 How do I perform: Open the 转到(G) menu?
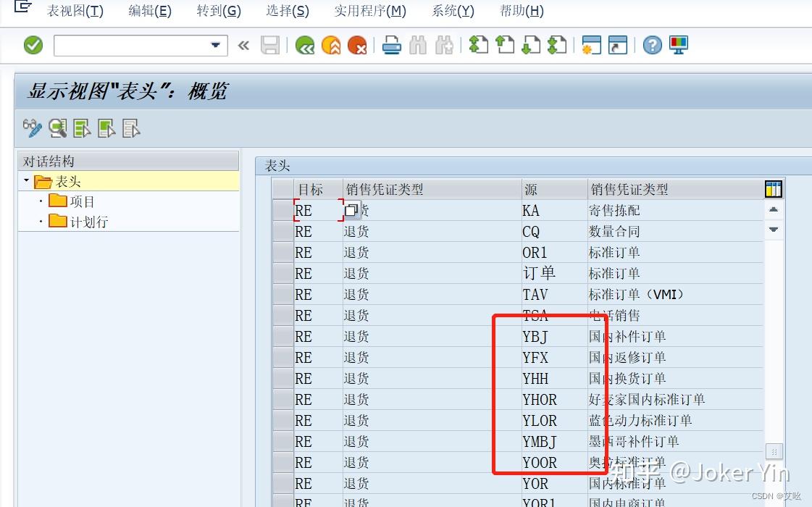219,11
